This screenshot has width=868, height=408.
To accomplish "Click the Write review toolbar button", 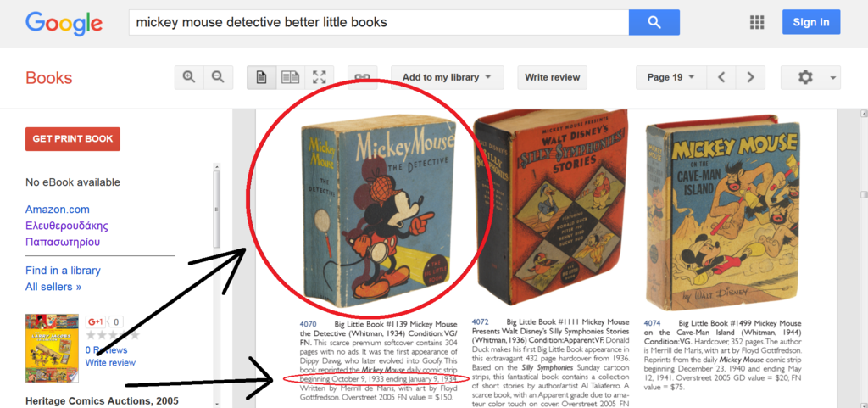I will click(553, 77).
